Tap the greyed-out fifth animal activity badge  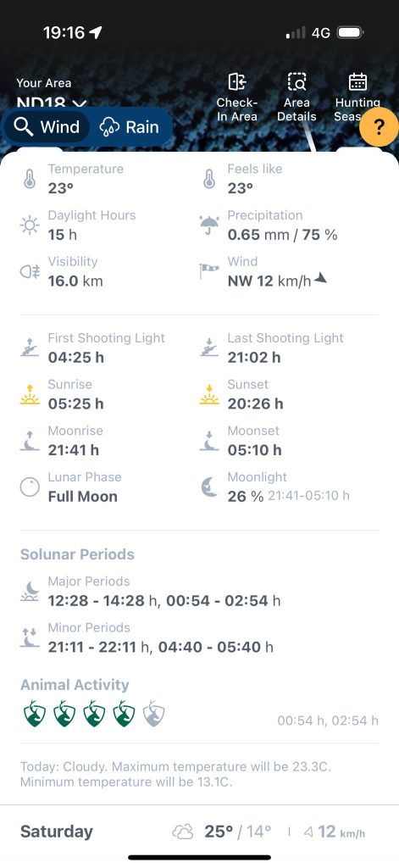pyautogui.click(x=154, y=714)
